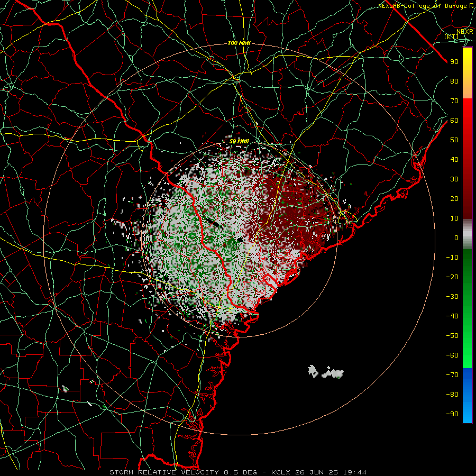This screenshot has width=476, height=476.
Task: Click the "30" value on the velocity scale
Action: pyautogui.click(x=454, y=179)
